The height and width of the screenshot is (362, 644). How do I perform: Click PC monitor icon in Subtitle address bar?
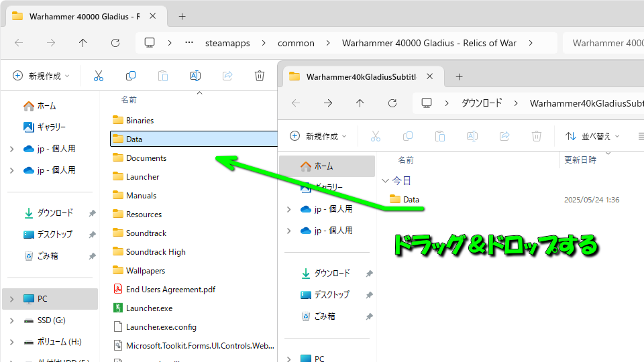pyautogui.click(x=427, y=103)
